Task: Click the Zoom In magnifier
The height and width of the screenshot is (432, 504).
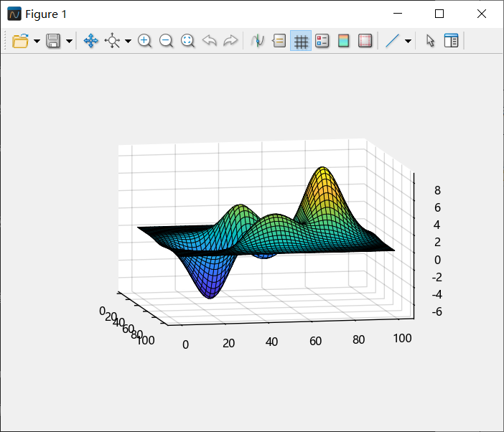Action: pyautogui.click(x=144, y=41)
